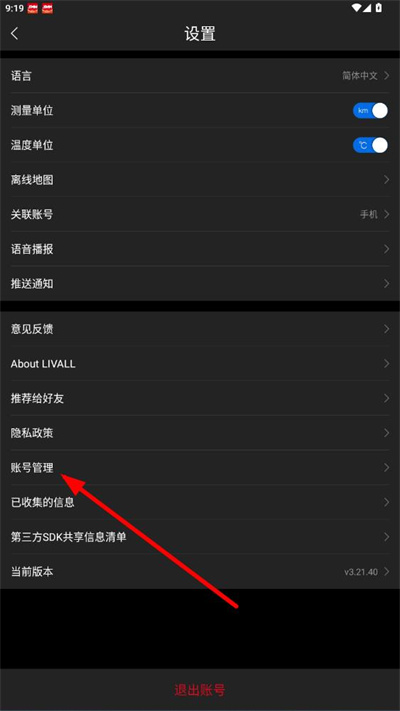The height and width of the screenshot is (711, 400).
Task: View 第三方SDK共享信息清单 list
Action: click(200, 537)
